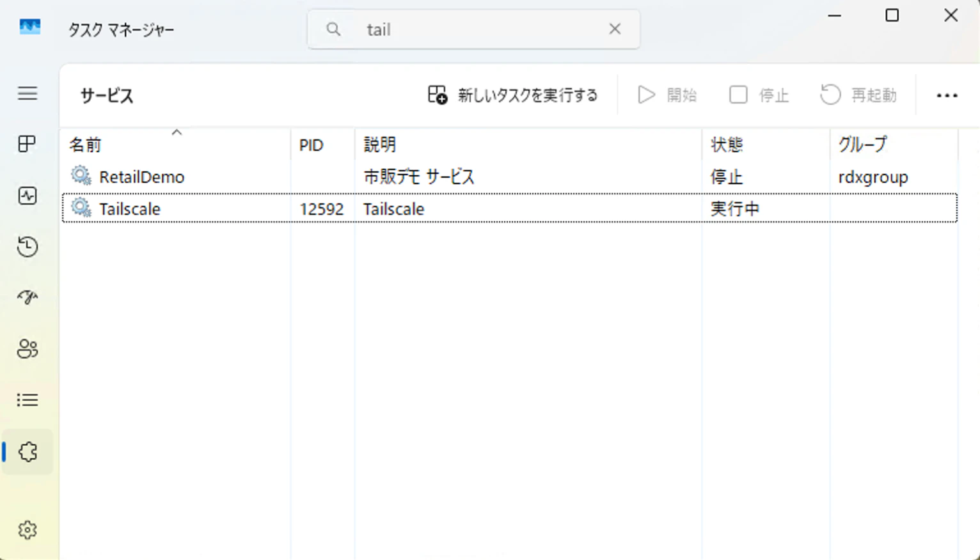980x560 pixels.
Task: Maximize the Task Manager window
Action: click(892, 15)
